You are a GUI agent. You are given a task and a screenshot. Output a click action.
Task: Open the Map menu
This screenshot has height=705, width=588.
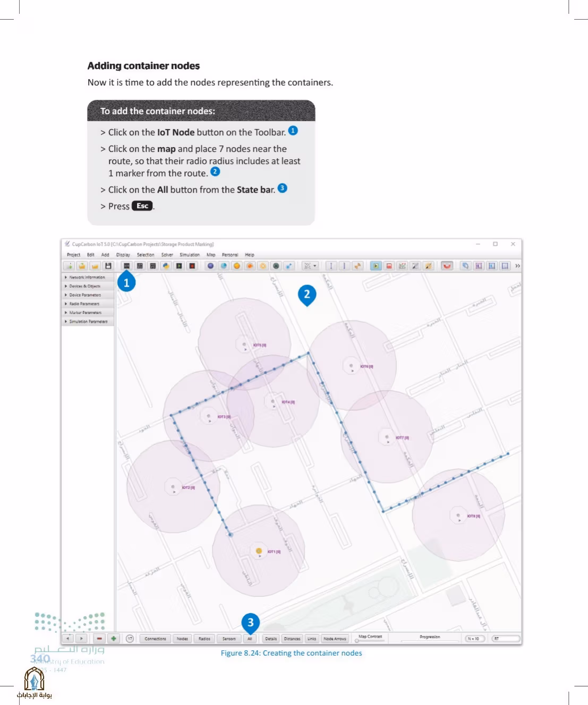211,255
